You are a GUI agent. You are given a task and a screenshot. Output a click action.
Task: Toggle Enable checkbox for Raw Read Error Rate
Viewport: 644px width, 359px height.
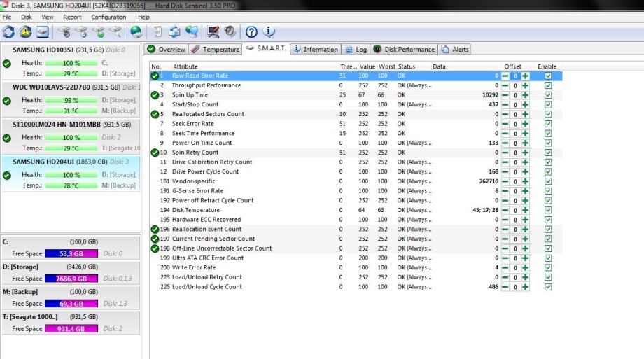[548, 76]
